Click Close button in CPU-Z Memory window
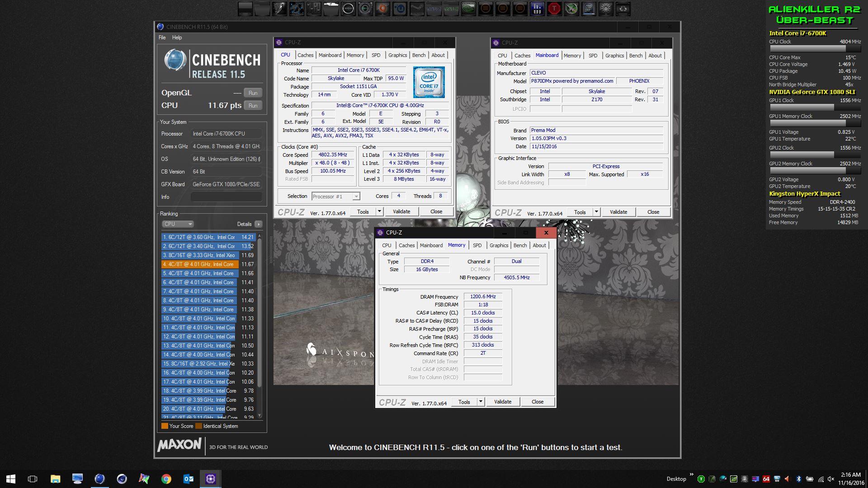This screenshot has height=488, width=868. click(x=538, y=402)
